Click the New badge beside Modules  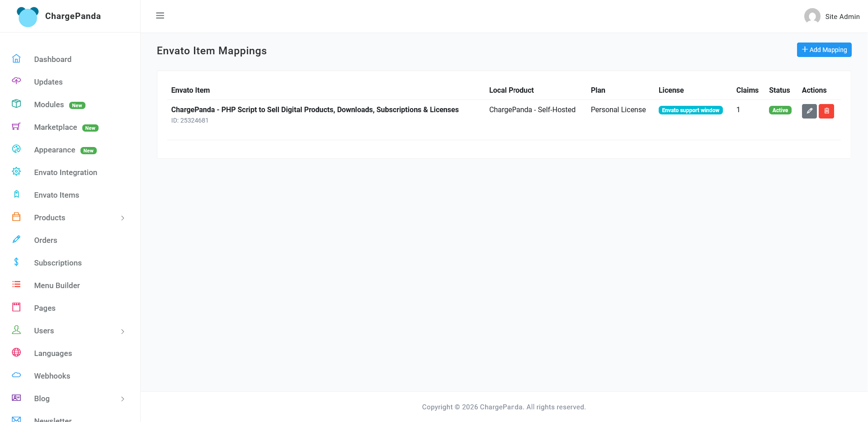[77, 105]
